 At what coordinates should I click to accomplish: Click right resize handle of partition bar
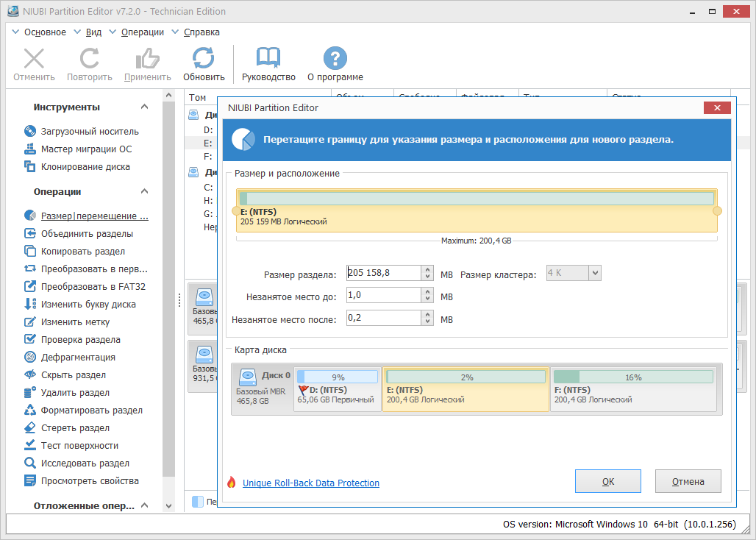pos(717,211)
